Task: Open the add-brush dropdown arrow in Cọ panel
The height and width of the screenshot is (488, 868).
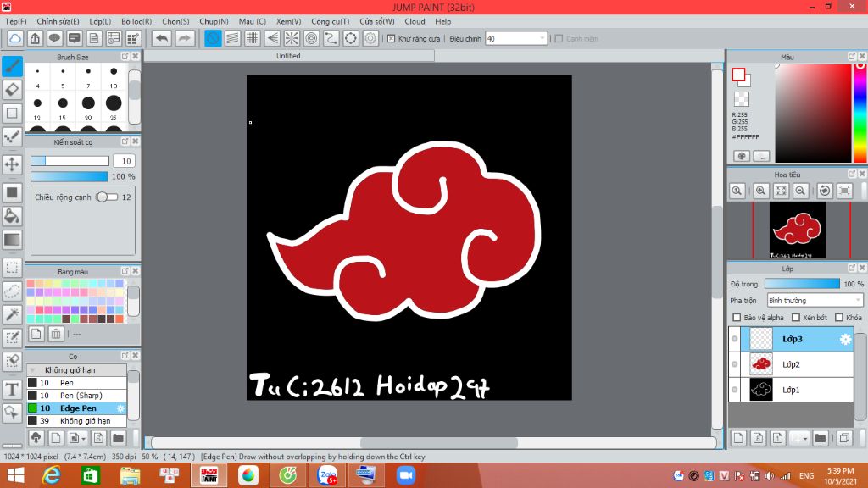Action: pos(83,439)
